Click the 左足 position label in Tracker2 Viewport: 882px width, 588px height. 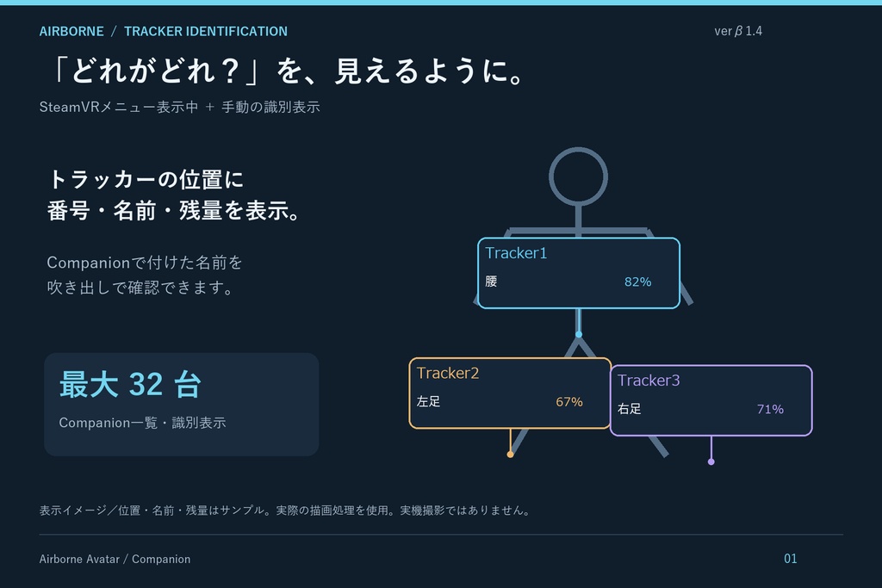pos(428,401)
